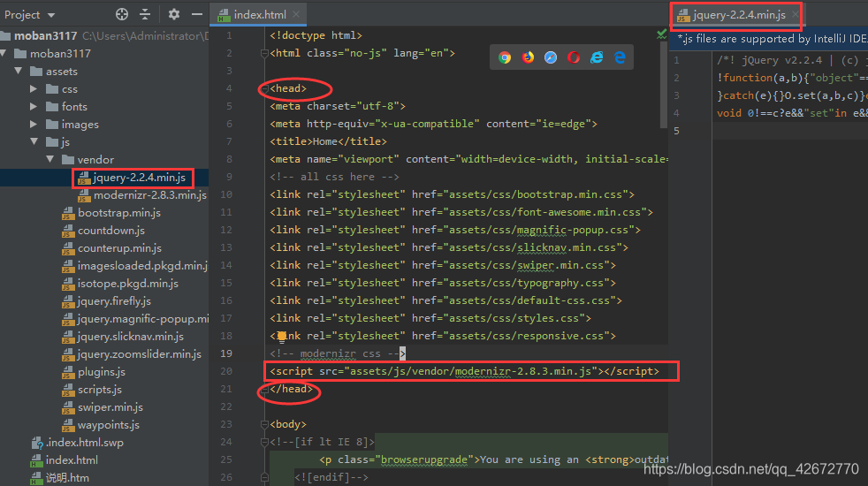Screen dimensions: 868x486
Task: Open page preview in Internet Explorer icon
Action: (597, 57)
